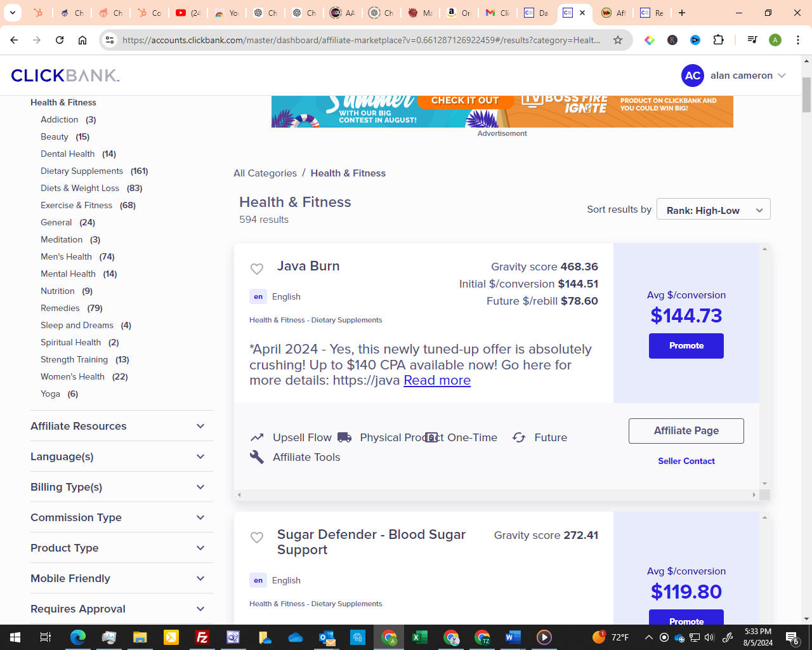Close the active ClickBank tab

(x=582, y=13)
